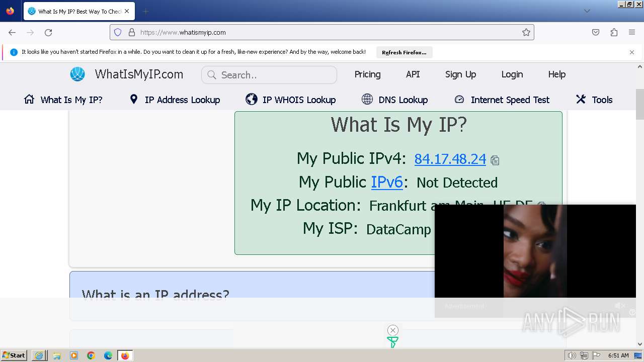Click the Refresh Firefox button
644x362 pixels.
[x=404, y=52]
